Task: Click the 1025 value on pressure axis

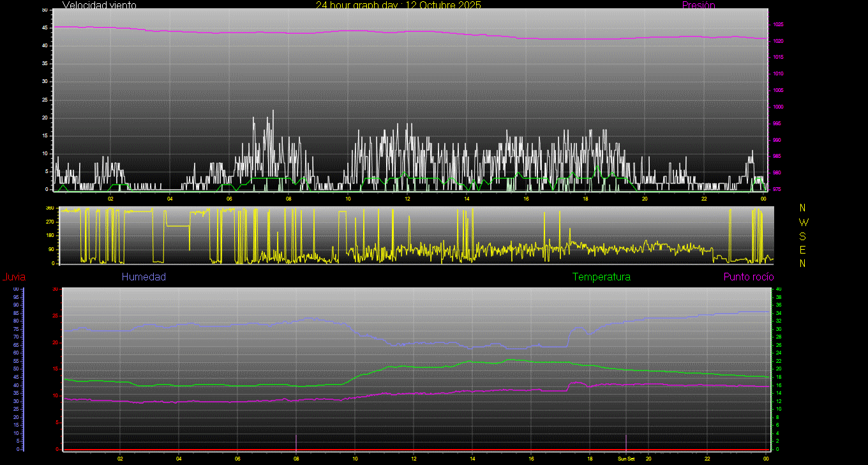Action: click(778, 25)
